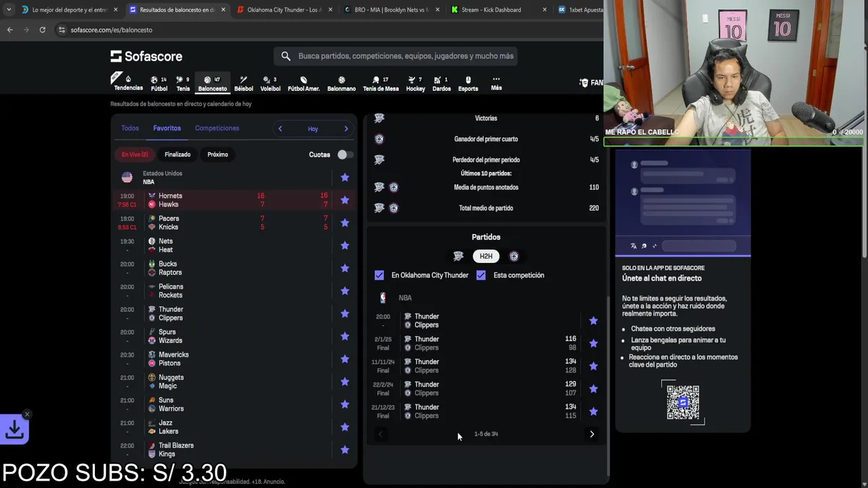This screenshot has width=868, height=488.
Task: Filter by Finalizado matches
Action: coord(178,155)
